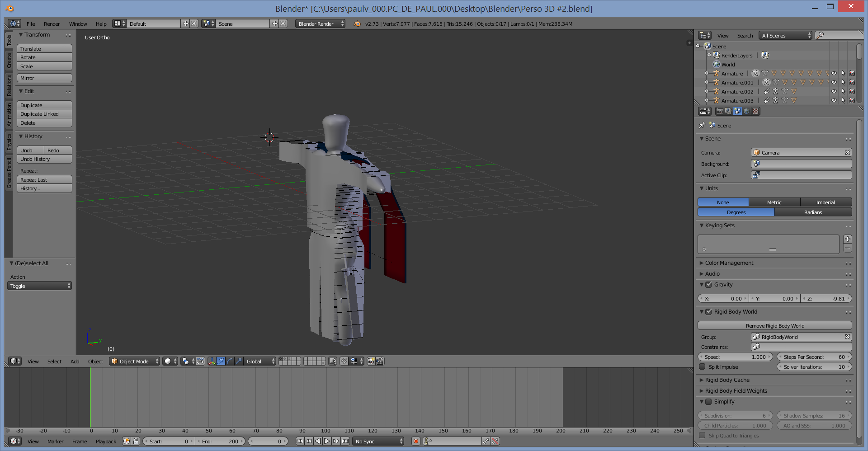Image resolution: width=868 pixels, height=451 pixels.
Task: Click the Undo History button
Action: [x=44, y=159]
